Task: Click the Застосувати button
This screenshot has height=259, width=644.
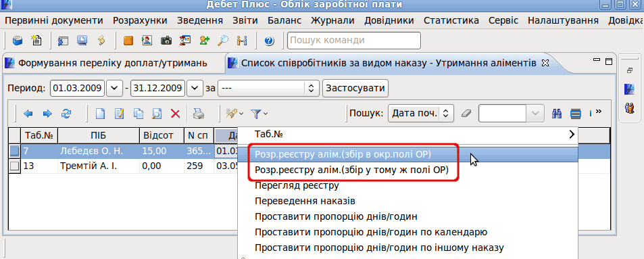Action: (355, 88)
